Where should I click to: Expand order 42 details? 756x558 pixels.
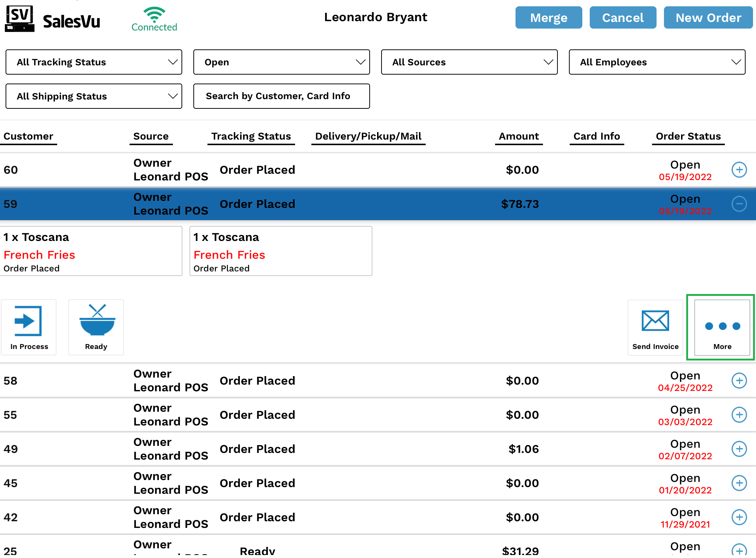[x=739, y=517]
